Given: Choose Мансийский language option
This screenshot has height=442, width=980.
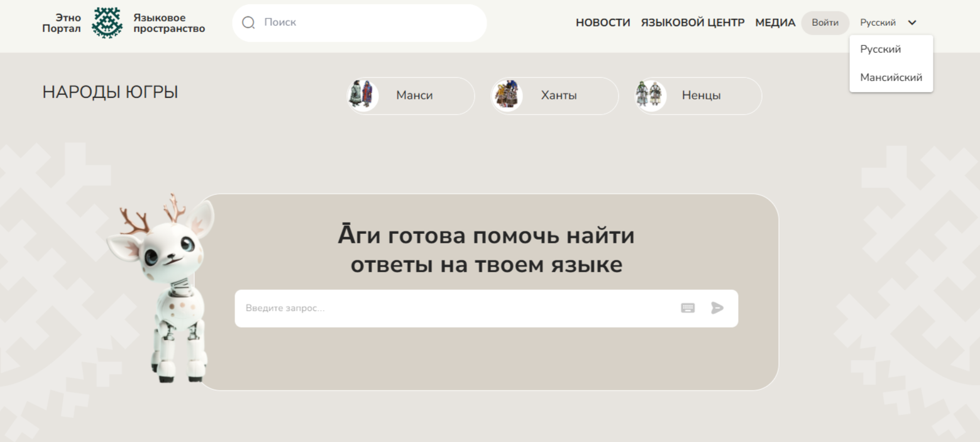Looking at the screenshot, I should (x=891, y=77).
